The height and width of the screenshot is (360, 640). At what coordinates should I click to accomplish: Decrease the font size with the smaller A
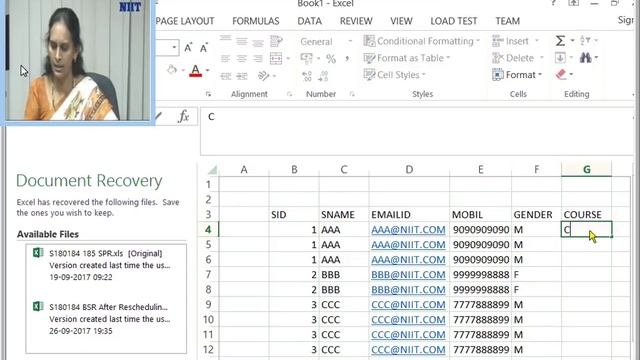tap(203, 48)
